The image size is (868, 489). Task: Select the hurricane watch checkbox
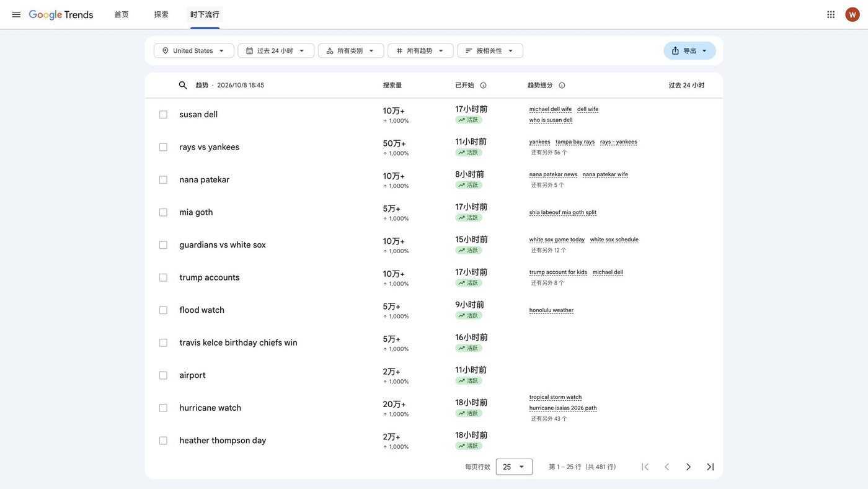pyautogui.click(x=163, y=408)
